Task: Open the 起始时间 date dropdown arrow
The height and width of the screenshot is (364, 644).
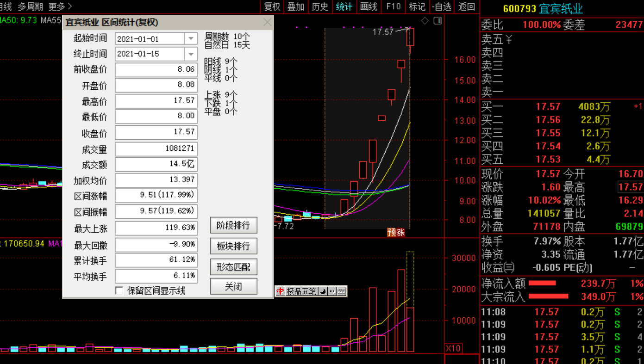Action: (191, 39)
